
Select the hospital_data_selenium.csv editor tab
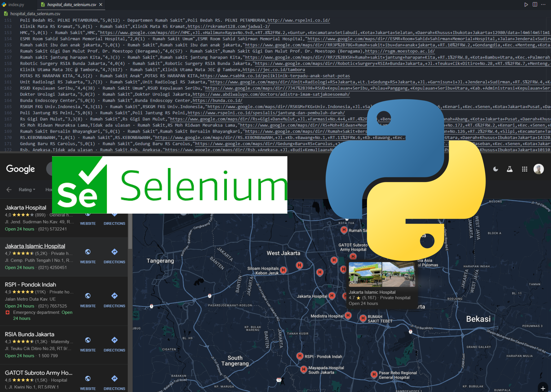pos(71,5)
